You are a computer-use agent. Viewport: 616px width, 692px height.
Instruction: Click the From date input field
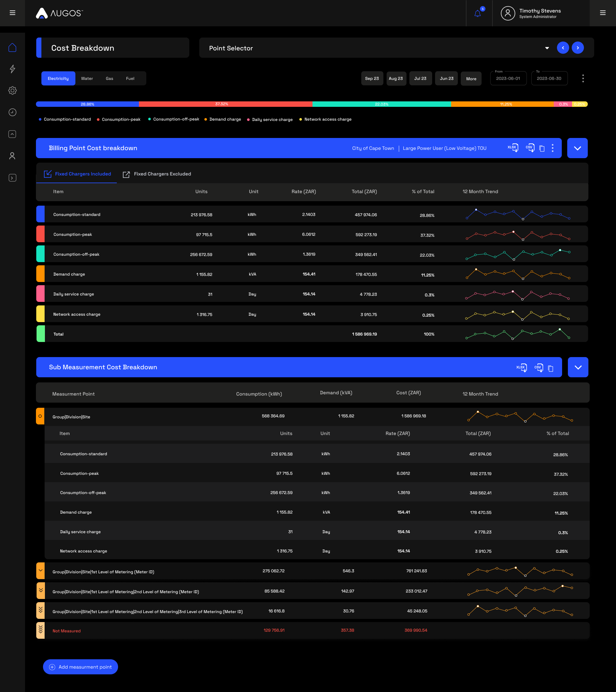tap(508, 79)
